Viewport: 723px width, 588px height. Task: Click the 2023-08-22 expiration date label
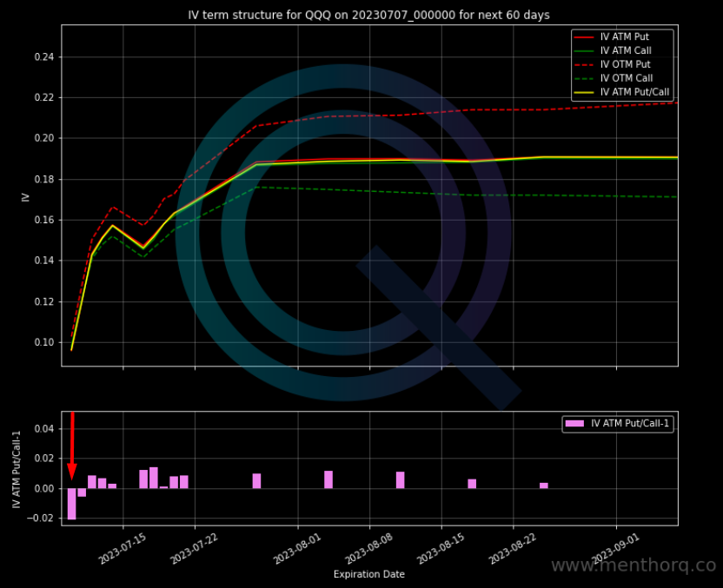[513, 548]
